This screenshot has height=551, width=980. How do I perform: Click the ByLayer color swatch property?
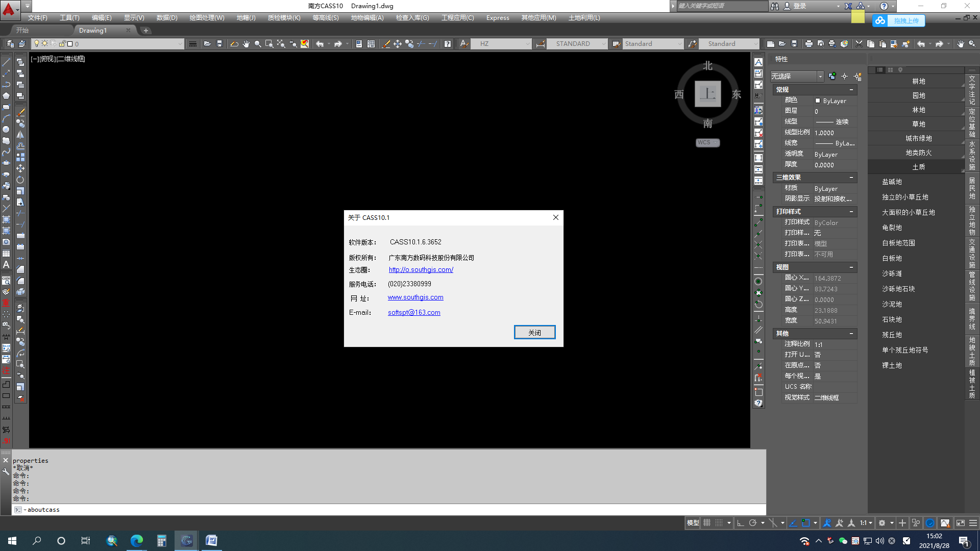tap(818, 101)
